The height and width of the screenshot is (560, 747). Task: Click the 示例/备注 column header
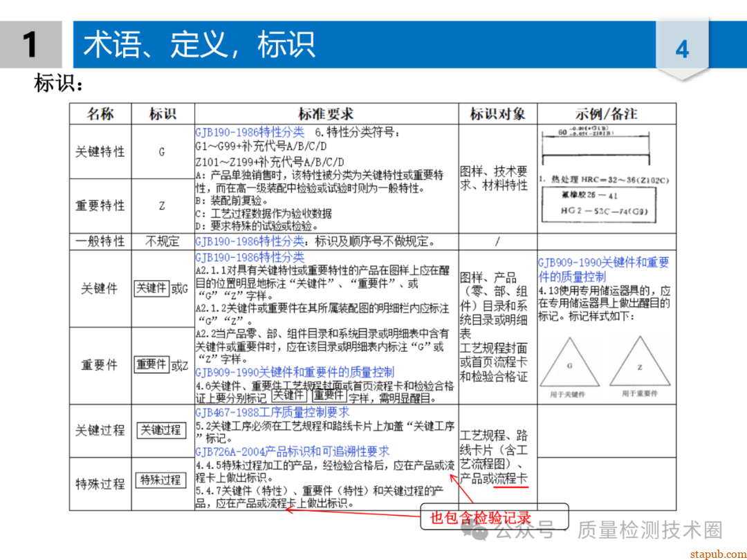606,114
